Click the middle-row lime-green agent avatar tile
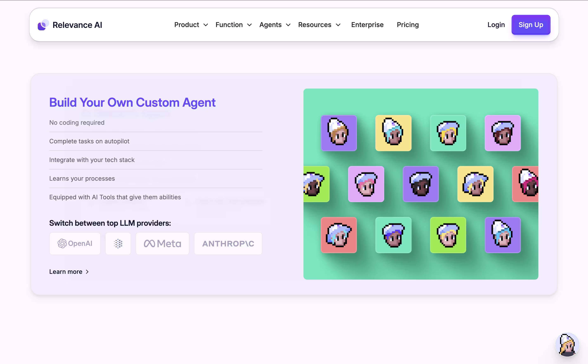Viewport: 588px width, 364px height. (316, 184)
